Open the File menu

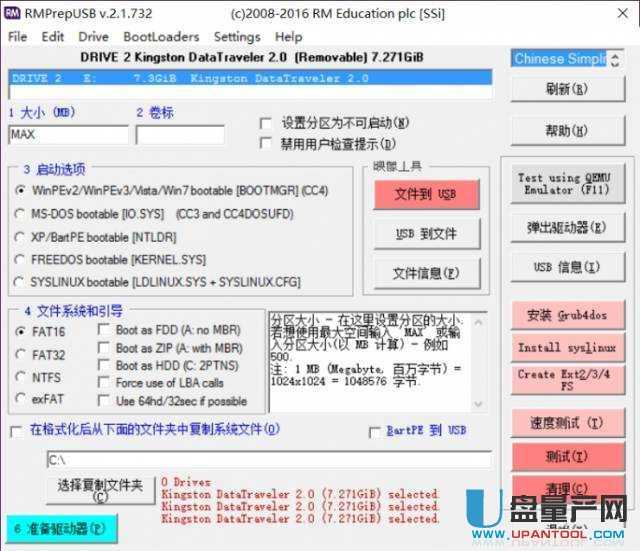pos(18,37)
